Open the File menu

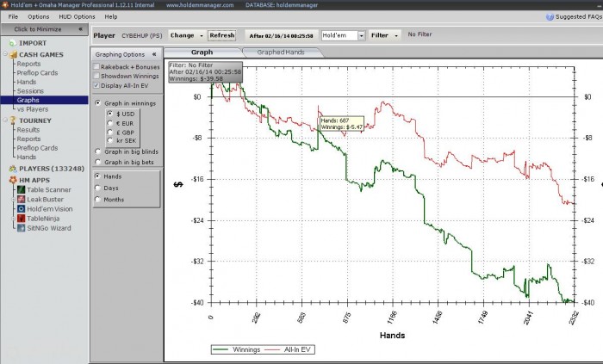13,16
